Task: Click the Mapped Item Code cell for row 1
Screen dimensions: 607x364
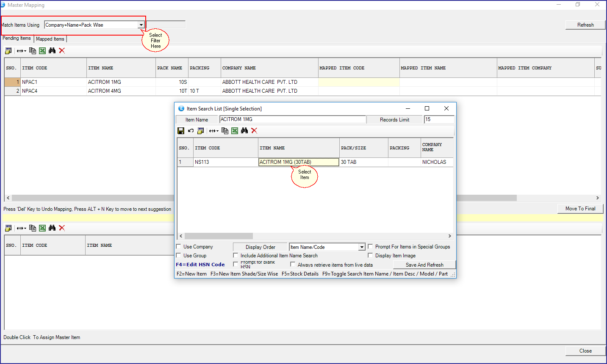Action: point(359,82)
